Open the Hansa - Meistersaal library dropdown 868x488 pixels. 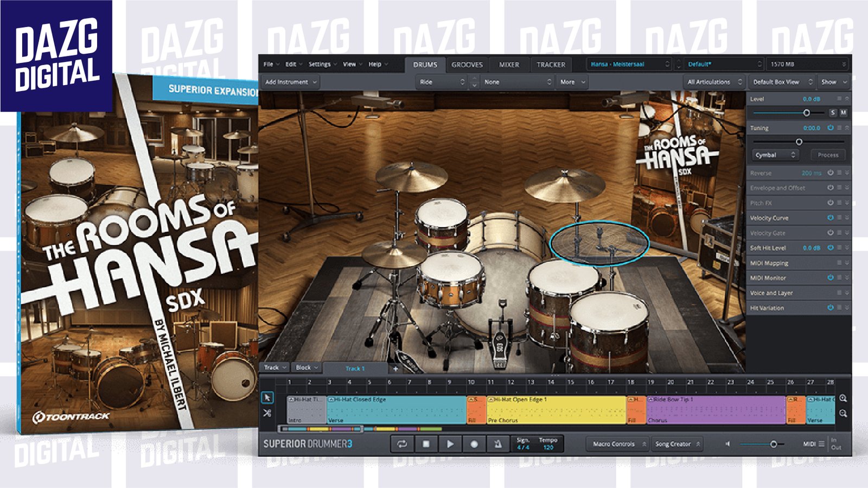tap(629, 64)
